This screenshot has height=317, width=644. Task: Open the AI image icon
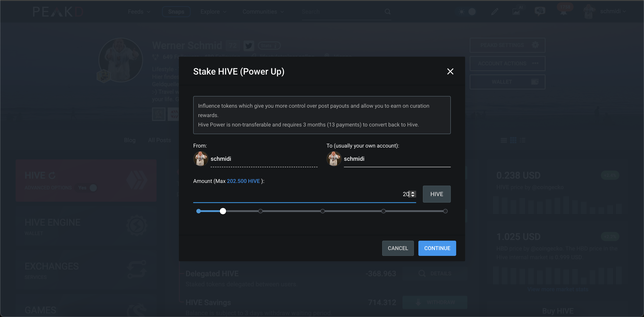pyautogui.click(x=517, y=11)
